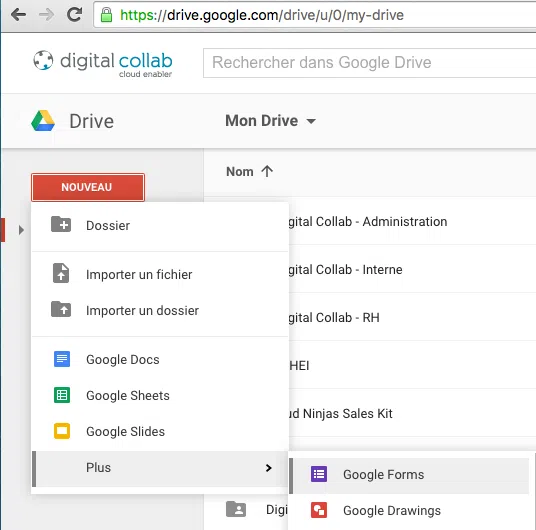Choose Google Drawings from the submenu
The width and height of the screenshot is (536, 530).
pyautogui.click(x=409, y=512)
